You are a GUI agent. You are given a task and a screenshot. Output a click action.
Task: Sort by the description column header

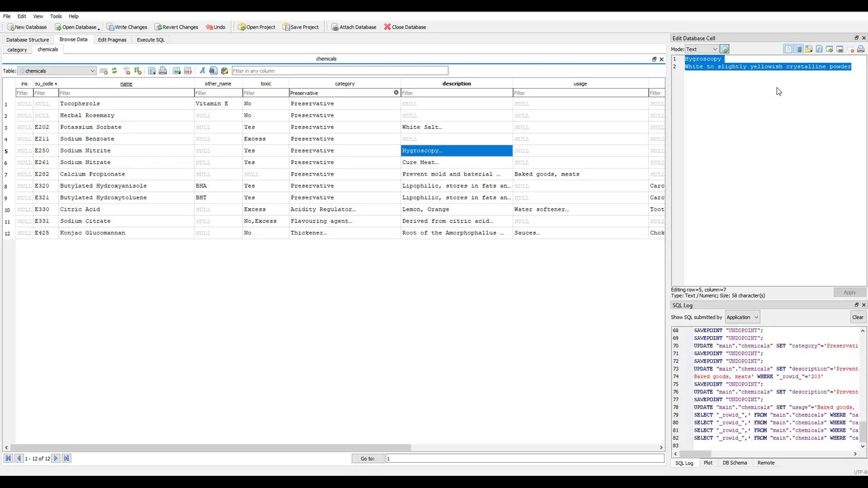pyautogui.click(x=456, y=83)
